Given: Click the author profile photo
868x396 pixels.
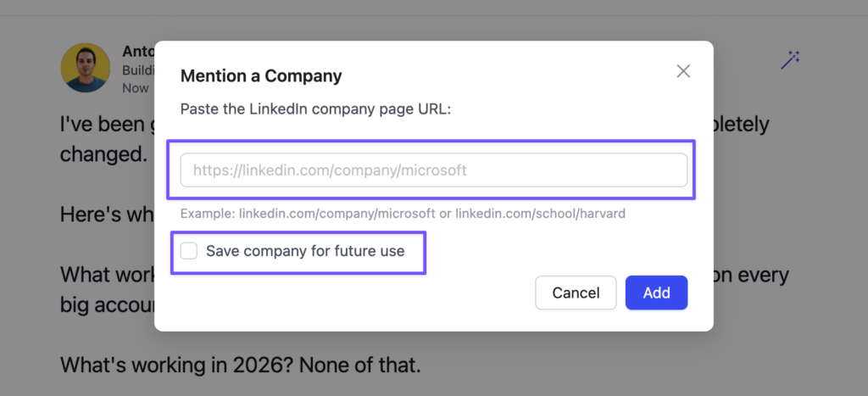Looking at the screenshot, I should click(86, 68).
